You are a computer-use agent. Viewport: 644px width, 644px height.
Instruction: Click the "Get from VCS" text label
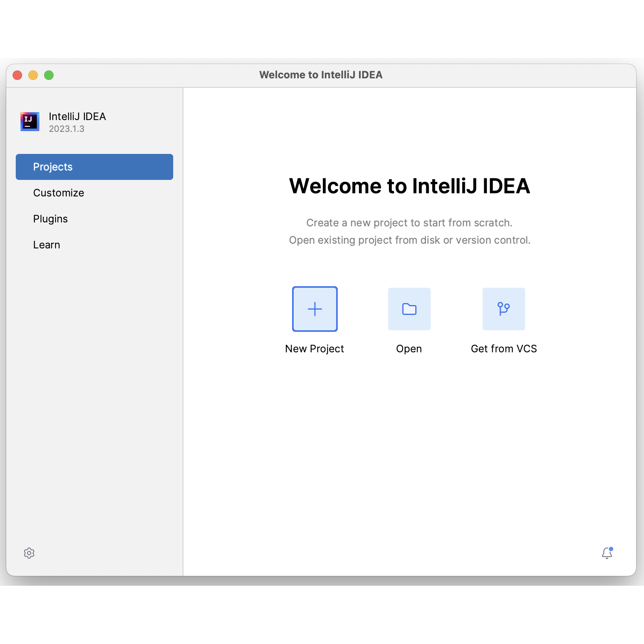coord(504,349)
